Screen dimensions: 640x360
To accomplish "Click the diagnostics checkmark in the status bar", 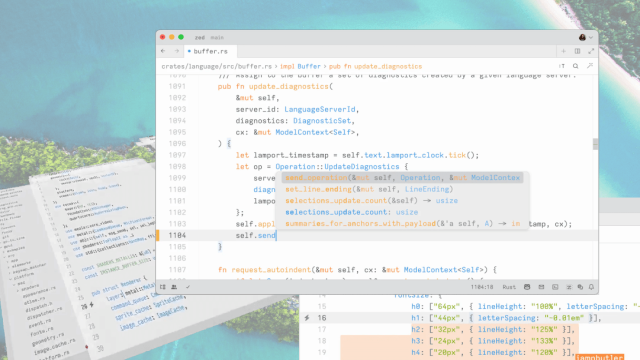I will pos(188,287).
